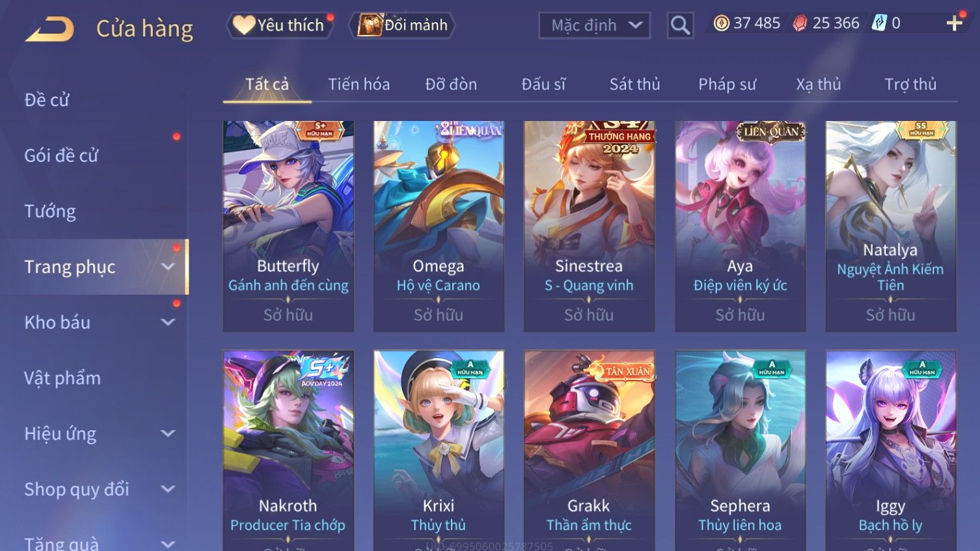Click the chest icon on Đổi mảnh
The height and width of the screenshot is (551, 980).
click(369, 25)
